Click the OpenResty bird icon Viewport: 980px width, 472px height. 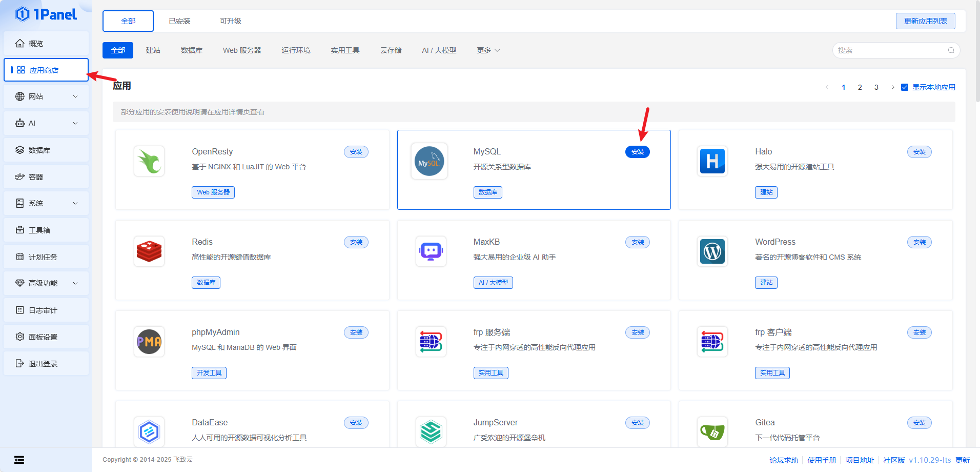coord(149,161)
